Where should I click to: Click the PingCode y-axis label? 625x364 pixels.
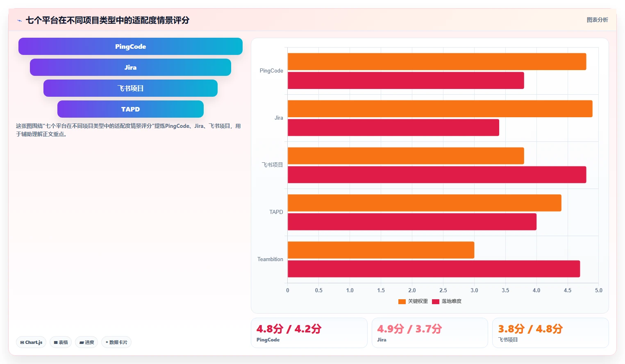pos(271,71)
